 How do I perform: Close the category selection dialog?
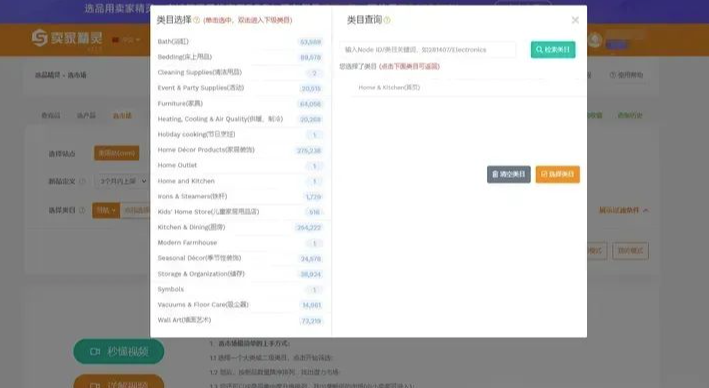pyautogui.click(x=575, y=20)
